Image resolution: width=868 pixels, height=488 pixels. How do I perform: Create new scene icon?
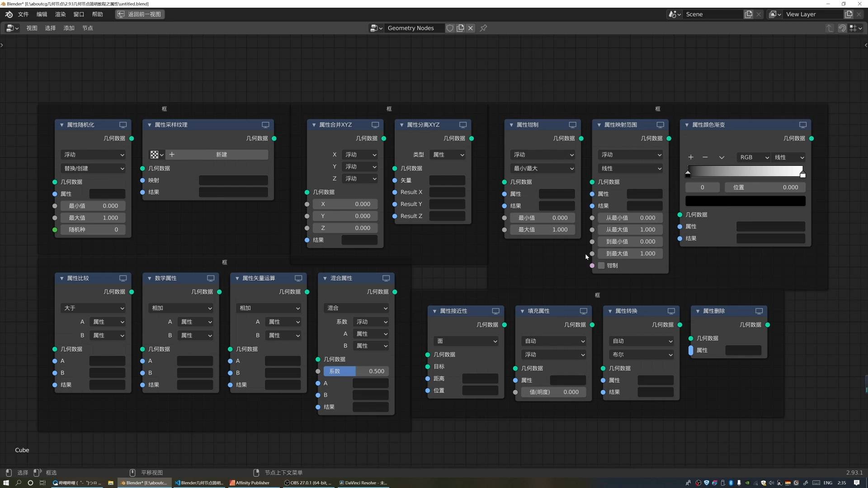click(x=749, y=14)
